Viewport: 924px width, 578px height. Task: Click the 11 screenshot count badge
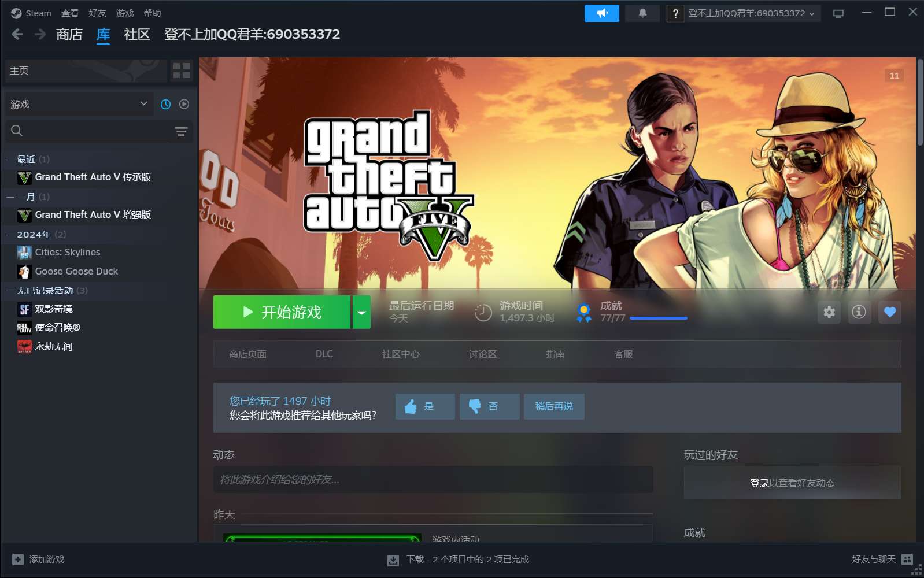pos(895,76)
